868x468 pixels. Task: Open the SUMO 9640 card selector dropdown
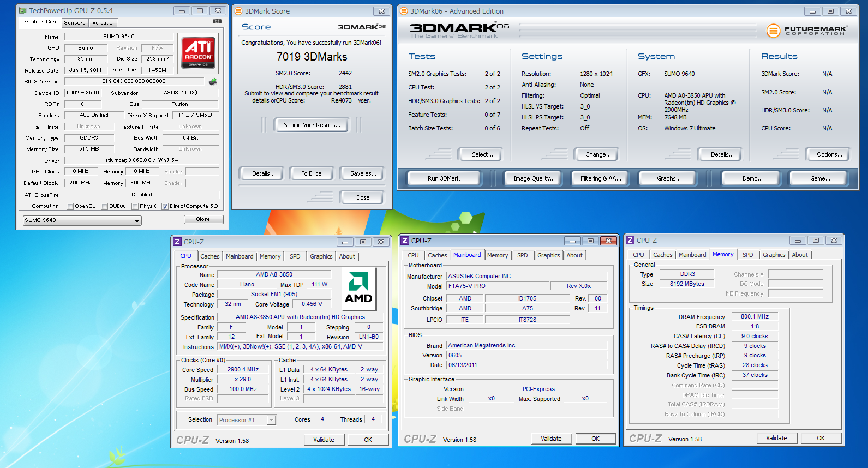click(x=82, y=220)
